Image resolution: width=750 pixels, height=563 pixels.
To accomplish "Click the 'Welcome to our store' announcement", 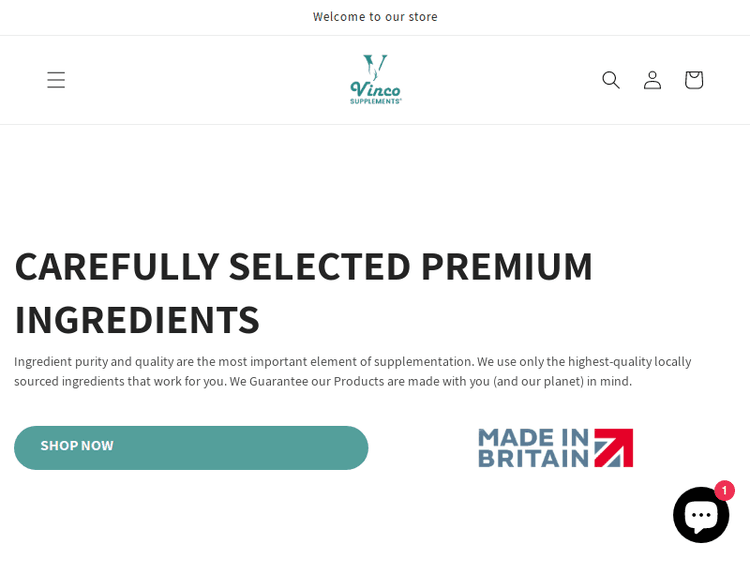I will pyautogui.click(x=375, y=17).
